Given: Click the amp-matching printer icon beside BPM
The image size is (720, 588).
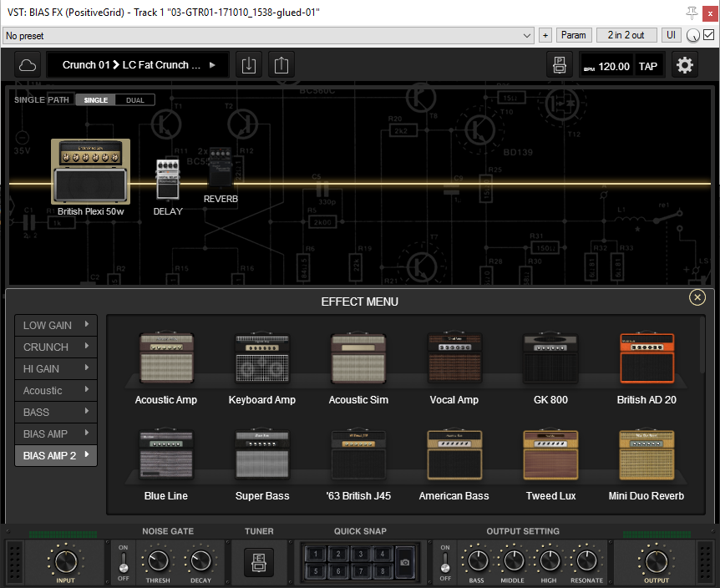Looking at the screenshot, I should pos(558,65).
